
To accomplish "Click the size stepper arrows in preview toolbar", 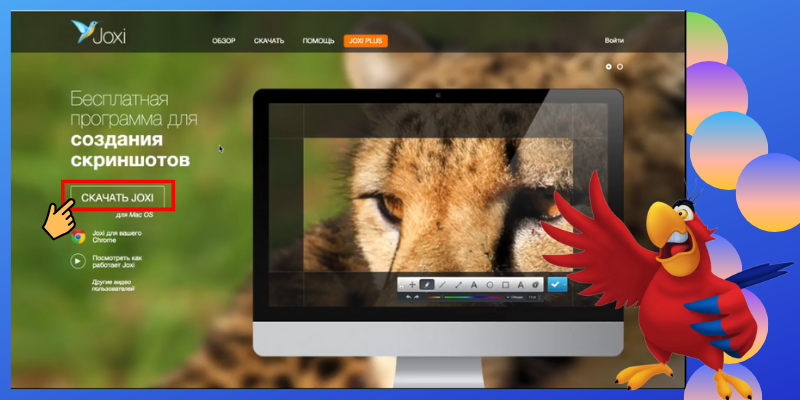I will (539, 297).
